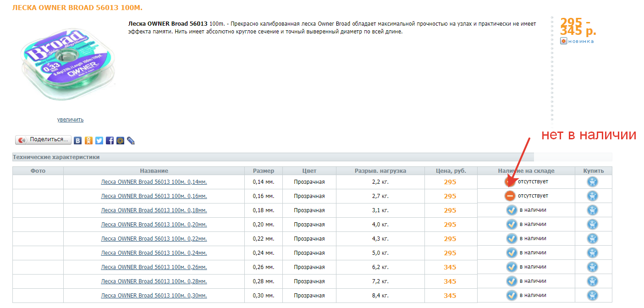
Task: Open Леска OWNER Broad 0,18мм link
Action: [154, 210]
